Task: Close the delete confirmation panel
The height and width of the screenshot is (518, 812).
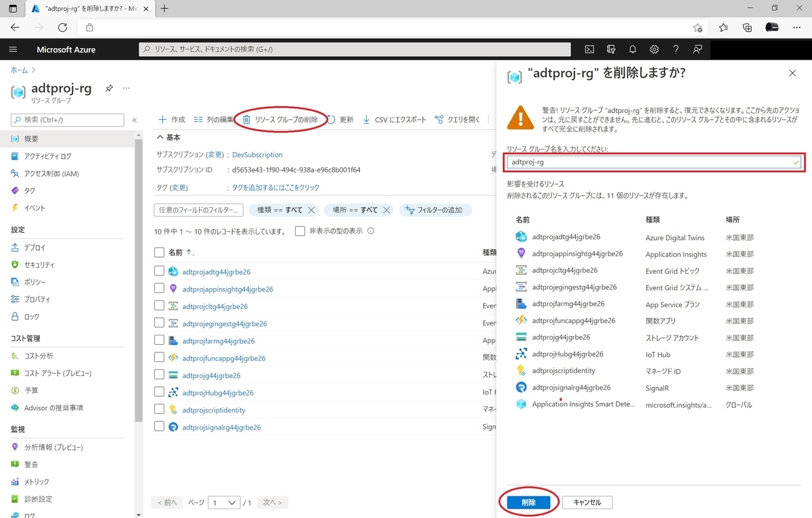Action: (x=792, y=73)
